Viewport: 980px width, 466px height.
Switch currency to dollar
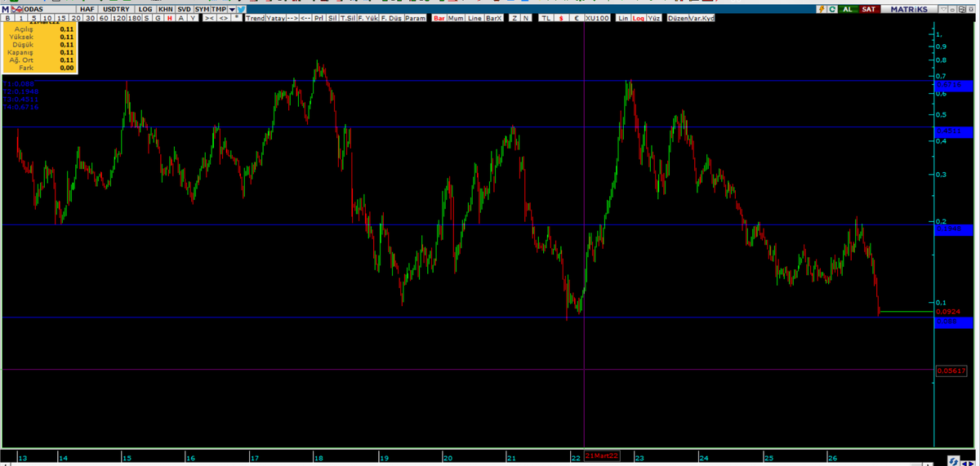561,18
